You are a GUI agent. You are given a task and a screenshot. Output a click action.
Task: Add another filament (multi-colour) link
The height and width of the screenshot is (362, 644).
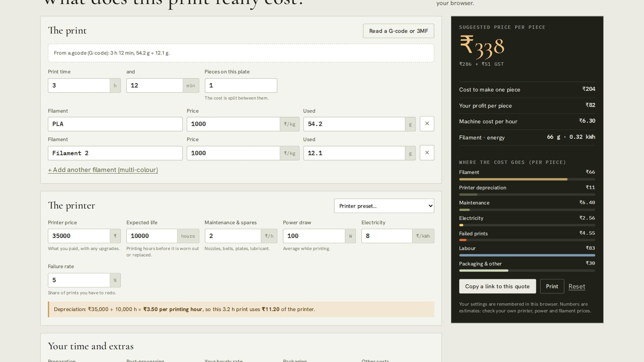pyautogui.click(x=103, y=170)
